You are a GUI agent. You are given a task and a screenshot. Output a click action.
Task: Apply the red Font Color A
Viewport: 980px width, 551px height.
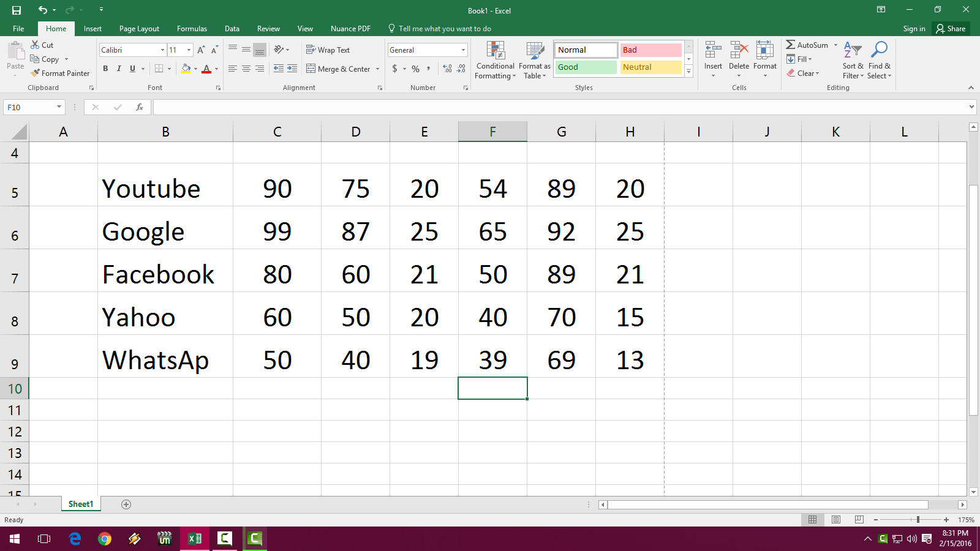click(x=206, y=69)
